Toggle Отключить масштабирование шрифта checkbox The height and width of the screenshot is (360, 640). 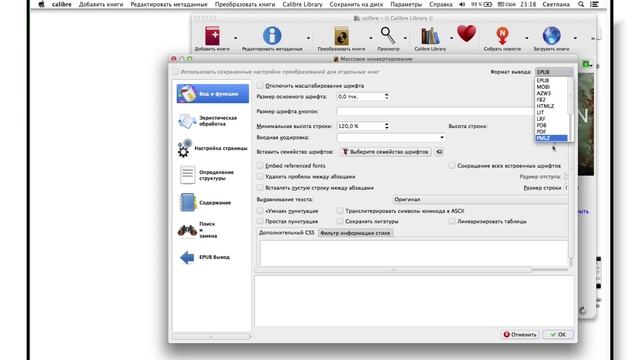tap(260, 86)
